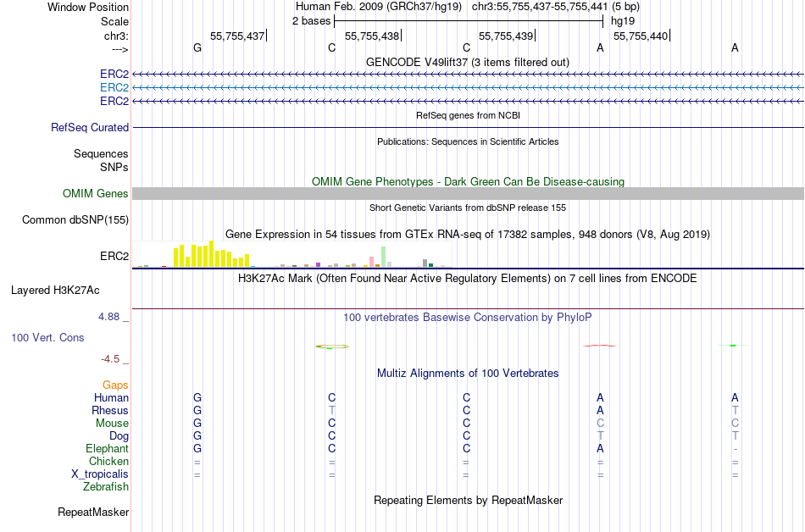Click the tall light green GTEx bar
The image size is (805, 532).
[x=384, y=257]
